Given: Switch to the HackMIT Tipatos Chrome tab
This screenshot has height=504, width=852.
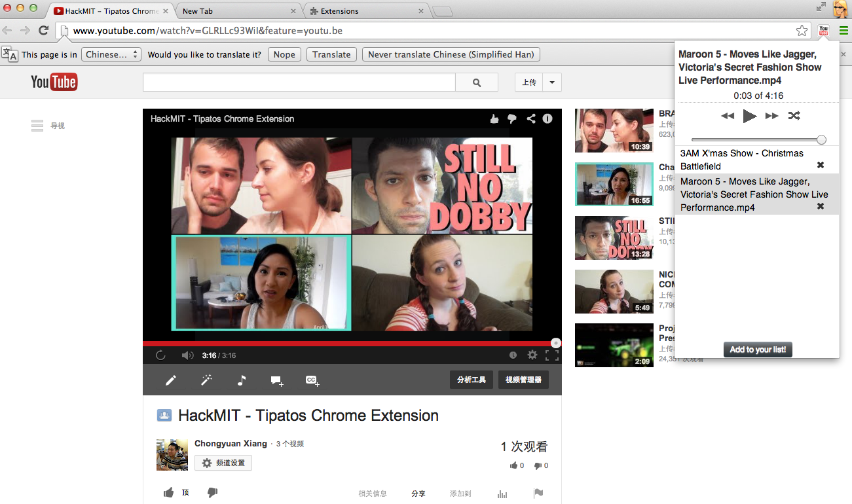Looking at the screenshot, I should point(109,11).
